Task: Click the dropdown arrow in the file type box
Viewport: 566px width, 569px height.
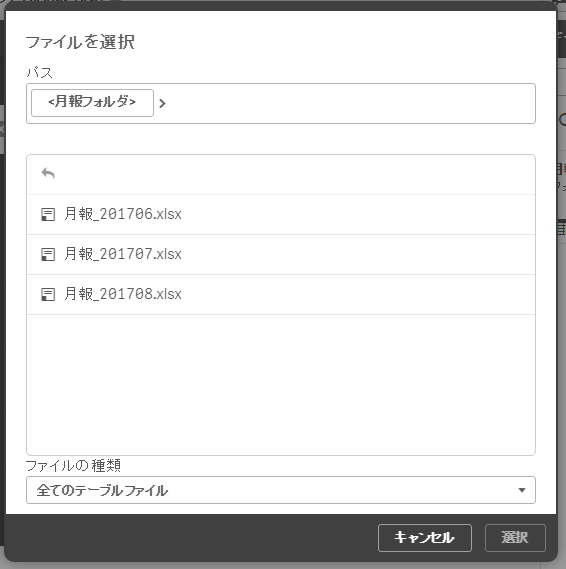Action: (x=522, y=490)
